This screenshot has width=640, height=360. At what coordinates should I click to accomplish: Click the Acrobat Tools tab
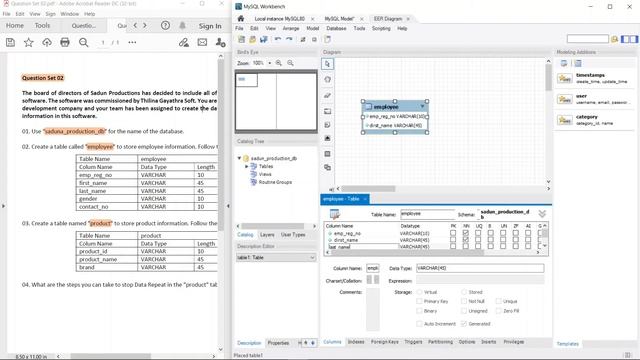42,25
